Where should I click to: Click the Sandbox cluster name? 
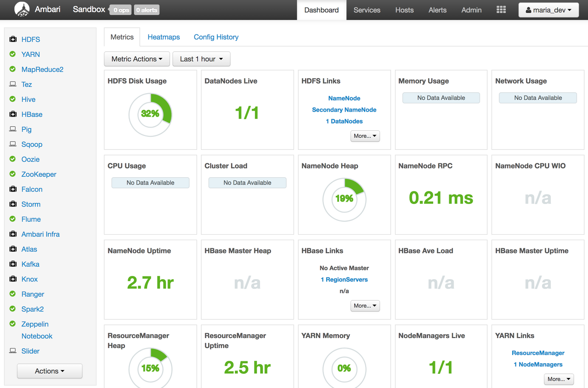coord(89,9)
